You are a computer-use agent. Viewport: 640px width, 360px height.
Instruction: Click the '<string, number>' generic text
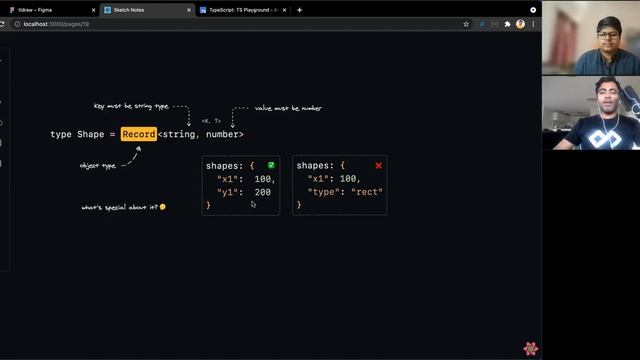(x=201, y=134)
